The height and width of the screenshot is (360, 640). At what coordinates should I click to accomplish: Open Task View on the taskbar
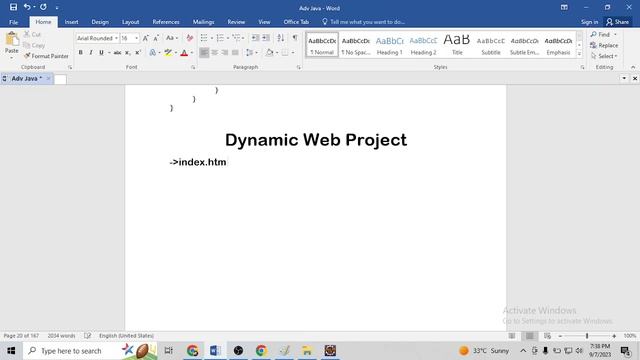click(x=168, y=351)
